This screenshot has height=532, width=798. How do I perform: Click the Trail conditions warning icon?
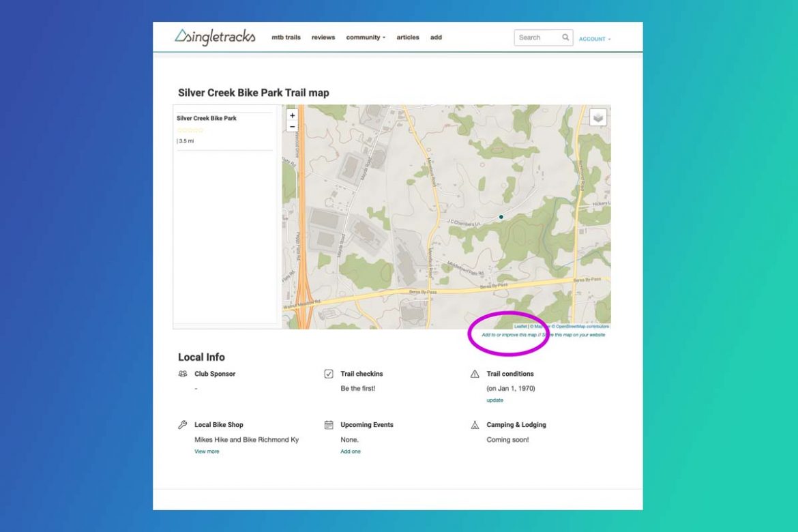pos(475,374)
